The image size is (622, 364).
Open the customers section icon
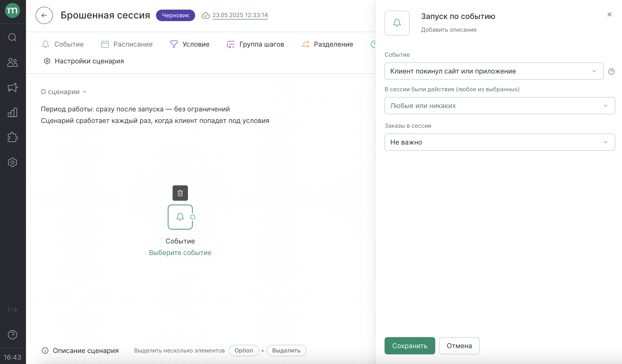12,62
